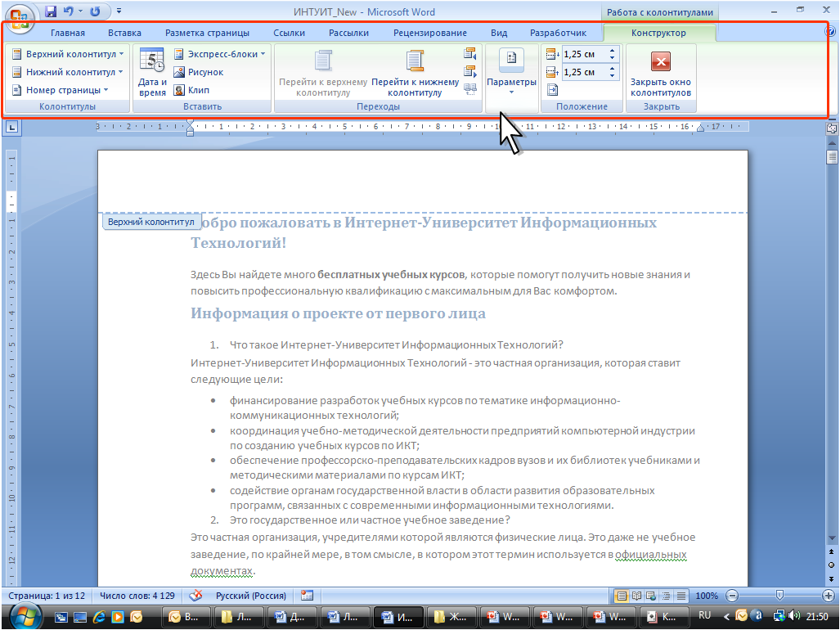Open the Параметры dropdown
840x630 pixels.
[511, 72]
